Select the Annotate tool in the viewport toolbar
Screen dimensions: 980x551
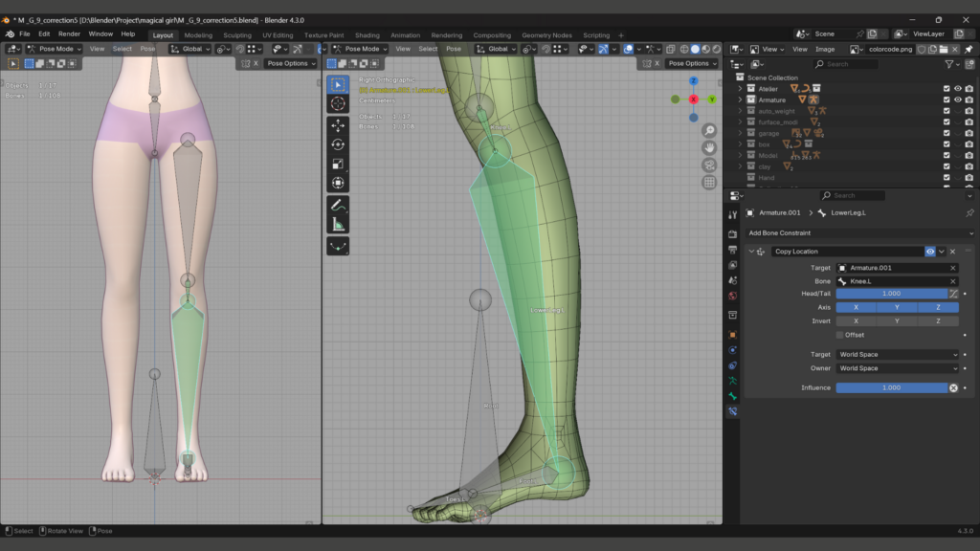click(338, 205)
